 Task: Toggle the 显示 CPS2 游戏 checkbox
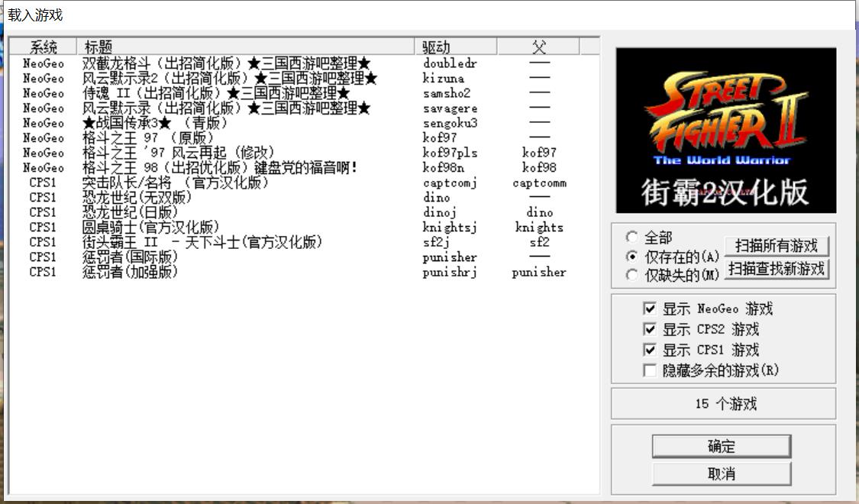point(650,330)
